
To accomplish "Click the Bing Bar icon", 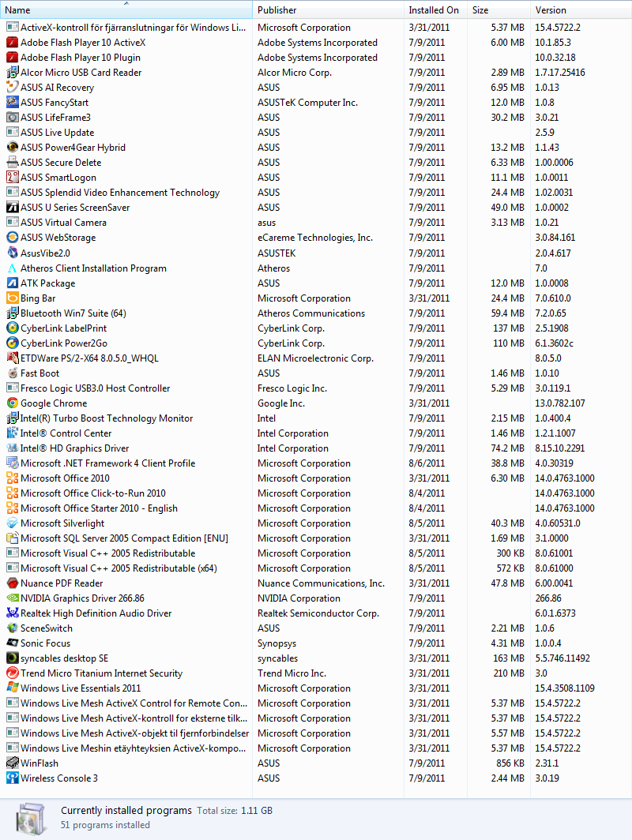I will (x=13, y=298).
